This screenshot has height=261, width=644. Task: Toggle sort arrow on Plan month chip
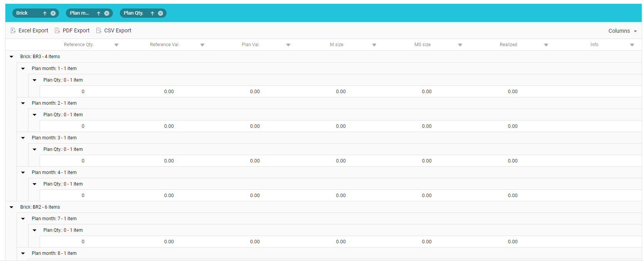[x=99, y=13]
